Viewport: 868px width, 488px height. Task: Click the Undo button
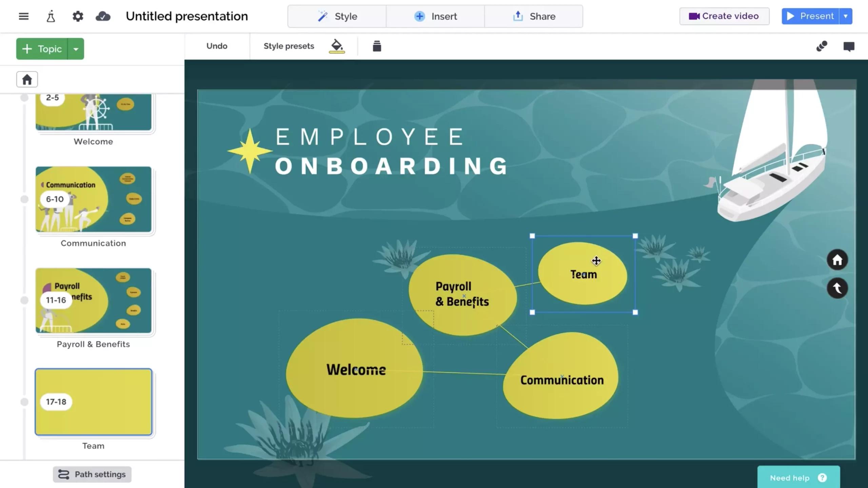pos(217,46)
